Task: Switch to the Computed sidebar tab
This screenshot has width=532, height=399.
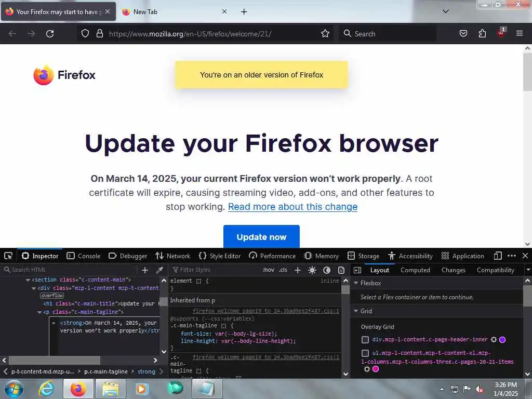Action: [x=415, y=270]
